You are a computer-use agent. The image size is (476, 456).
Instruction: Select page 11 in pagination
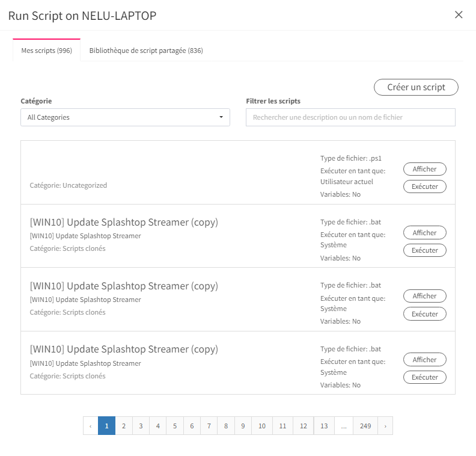click(x=283, y=426)
